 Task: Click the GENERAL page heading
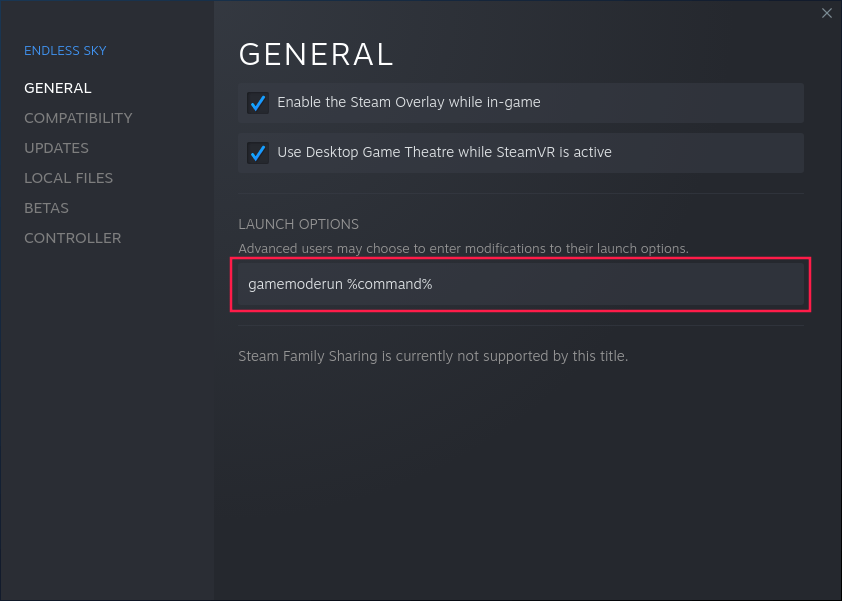point(316,54)
